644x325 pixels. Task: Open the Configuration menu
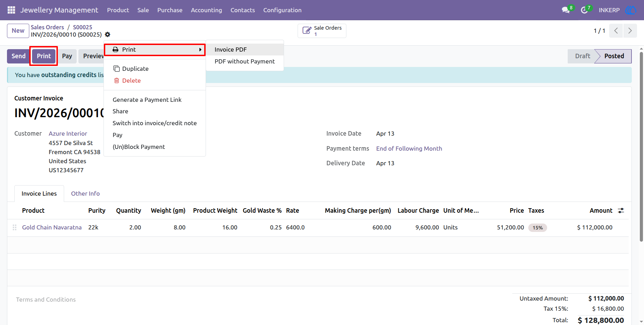coord(282,10)
